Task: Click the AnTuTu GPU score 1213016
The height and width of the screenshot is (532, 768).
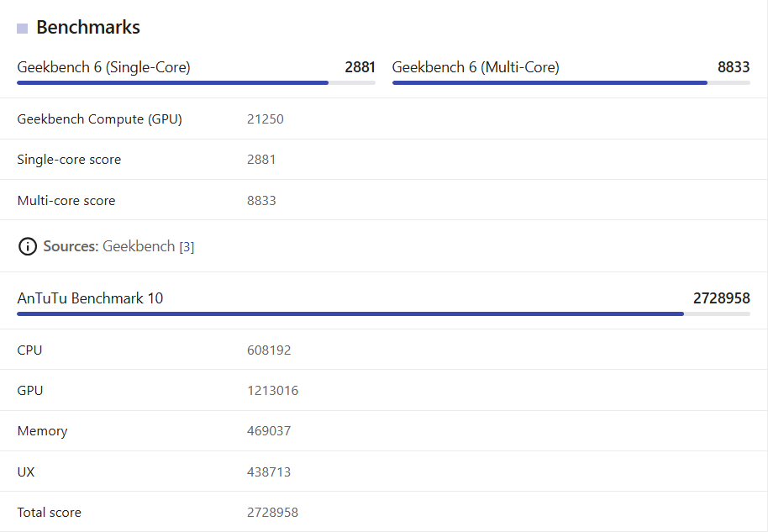Action: [273, 391]
